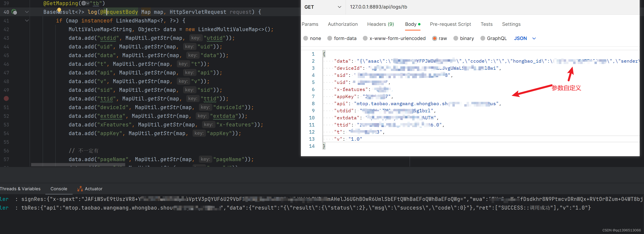Switch to the Headers (9) tab
This screenshot has width=644, height=234.
pos(380,24)
